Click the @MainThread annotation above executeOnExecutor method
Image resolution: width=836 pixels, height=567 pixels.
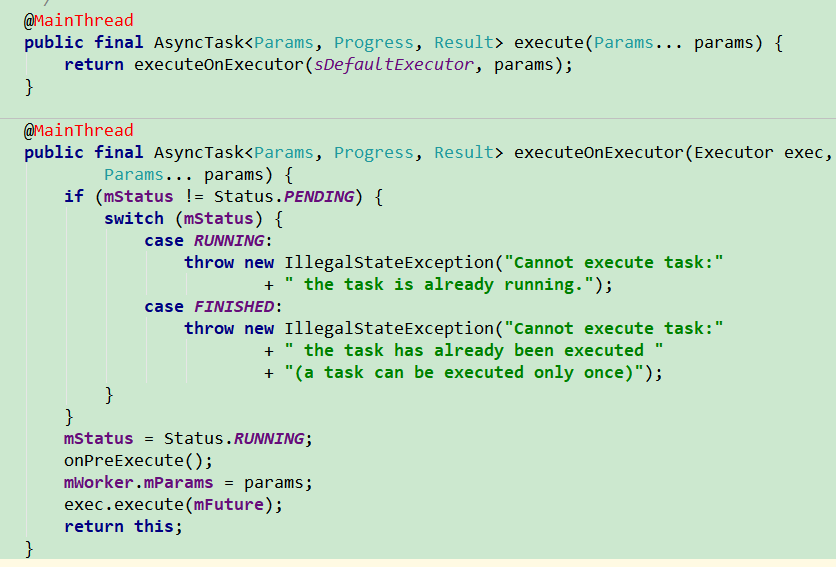[x=78, y=131]
